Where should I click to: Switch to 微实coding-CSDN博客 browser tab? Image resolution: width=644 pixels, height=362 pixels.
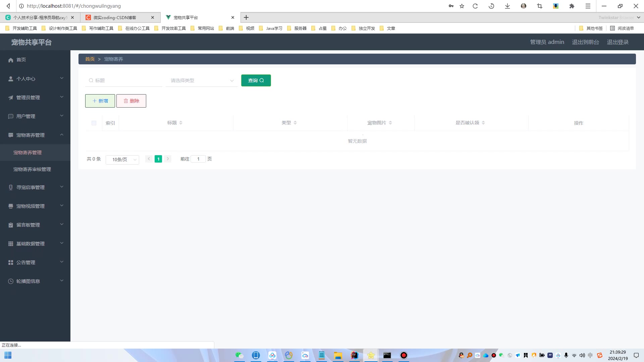(x=115, y=17)
